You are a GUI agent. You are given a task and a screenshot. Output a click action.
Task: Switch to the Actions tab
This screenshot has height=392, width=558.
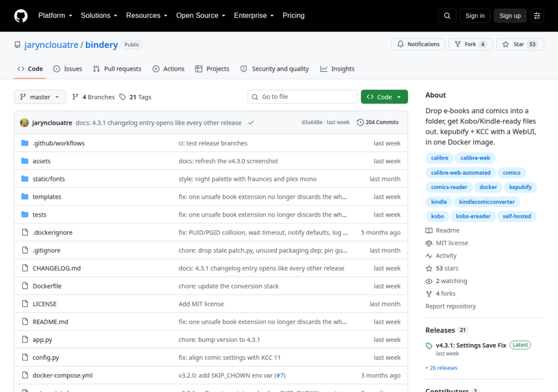(x=168, y=69)
